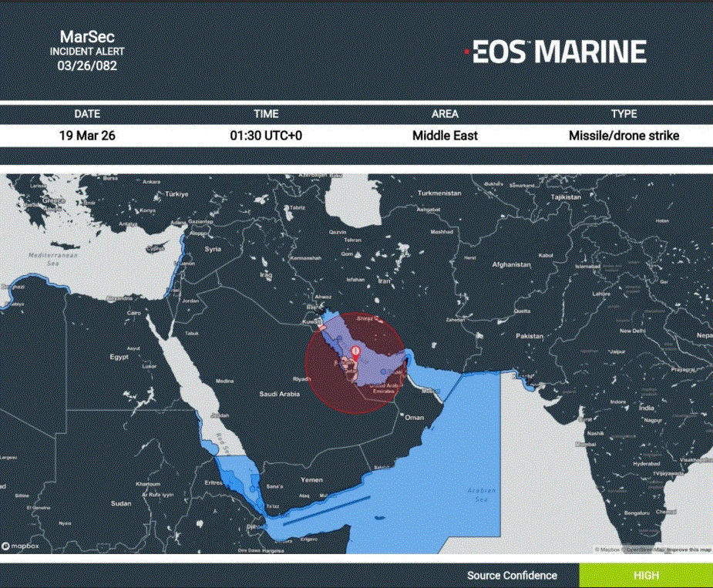Click the Source Confidence label

[512, 576]
